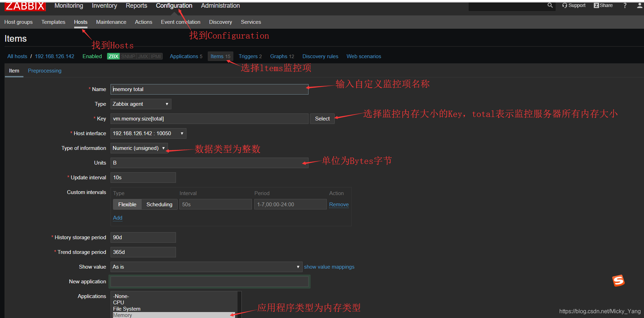Click the Enabled status link
The width and height of the screenshot is (644, 318).
coord(92,56)
